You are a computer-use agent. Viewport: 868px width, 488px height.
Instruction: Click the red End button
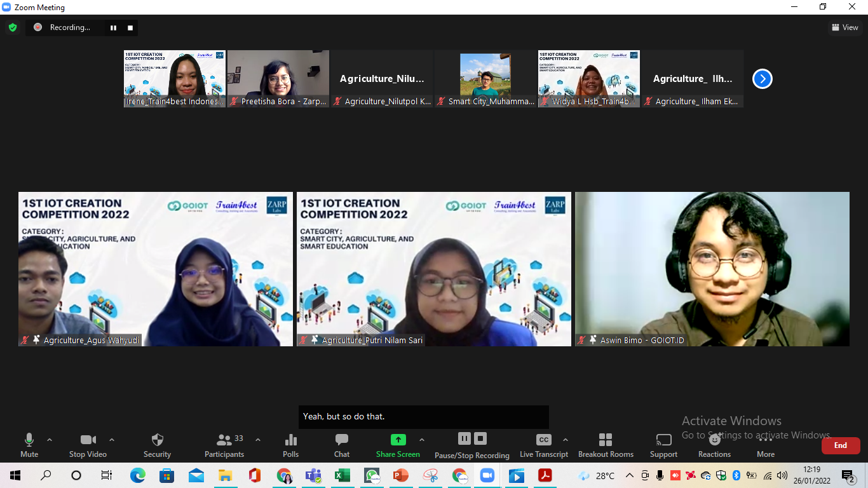841,445
